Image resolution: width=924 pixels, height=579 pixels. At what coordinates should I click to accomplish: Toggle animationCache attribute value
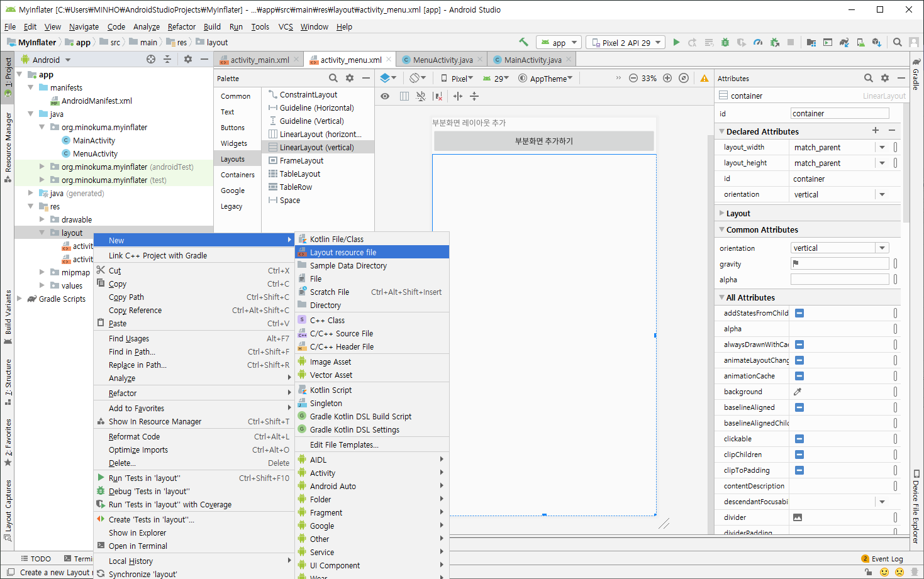coord(799,376)
